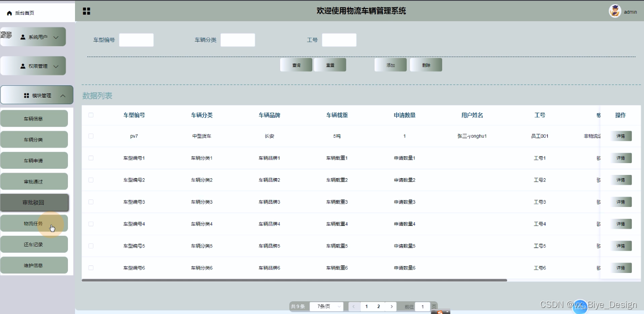Click the 中型货车 cell
The width and height of the screenshot is (644, 314).
click(202, 136)
